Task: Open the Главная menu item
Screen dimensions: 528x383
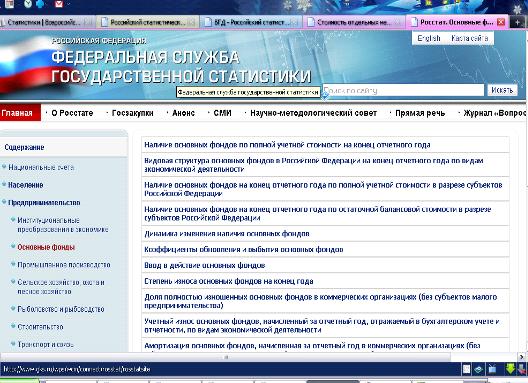Action: coord(17,113)
